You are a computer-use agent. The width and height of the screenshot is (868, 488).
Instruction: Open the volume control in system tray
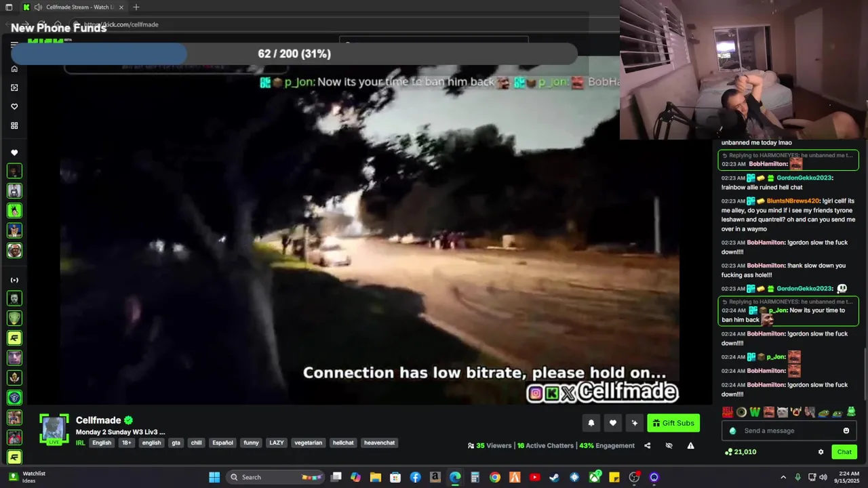[823, 477]
